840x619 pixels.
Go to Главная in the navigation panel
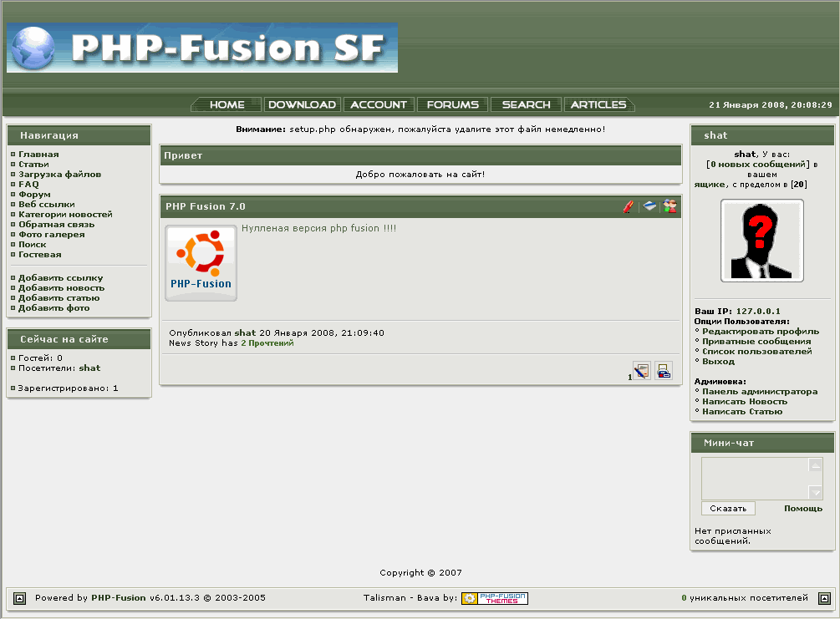(38, 155)
